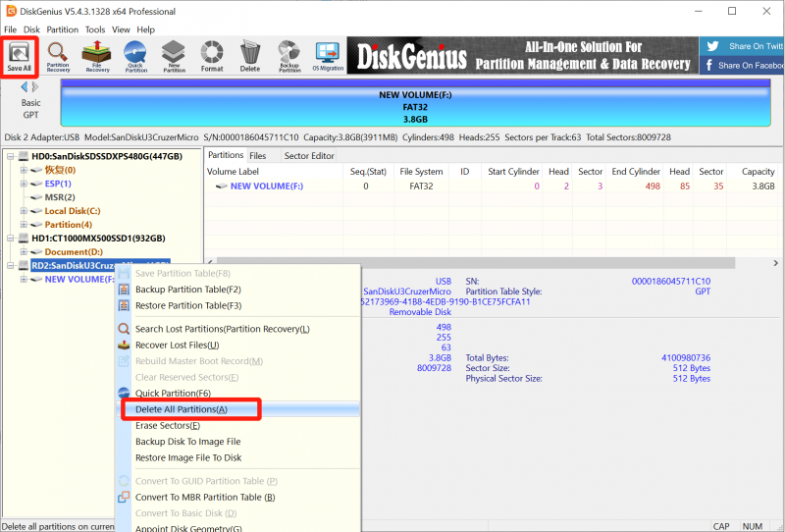Open the Partition menu
785x532 pixels.
click(x=63, y=29)
